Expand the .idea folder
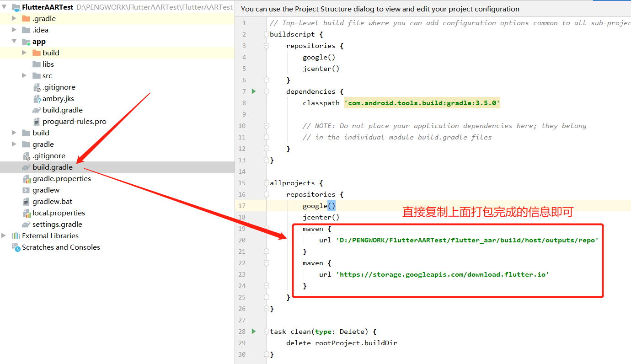The height and width of the screenshot is (364, 631). [13, 30]
